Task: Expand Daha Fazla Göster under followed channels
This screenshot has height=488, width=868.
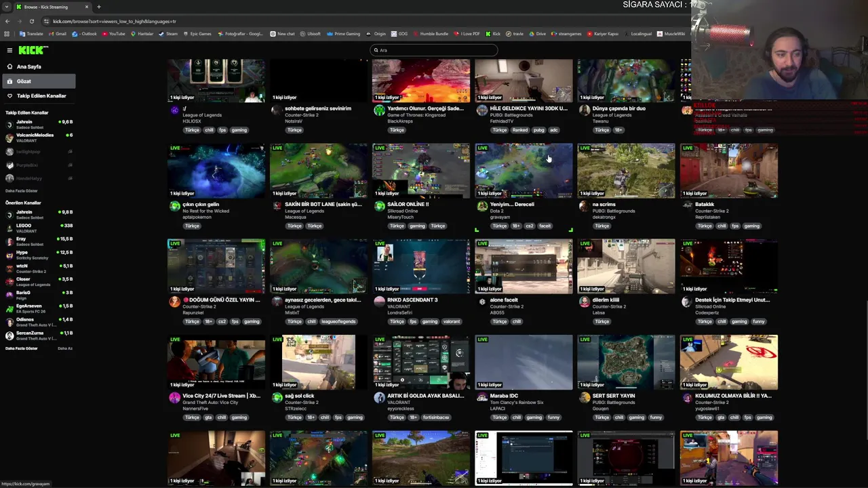Action: coord(22,191)
